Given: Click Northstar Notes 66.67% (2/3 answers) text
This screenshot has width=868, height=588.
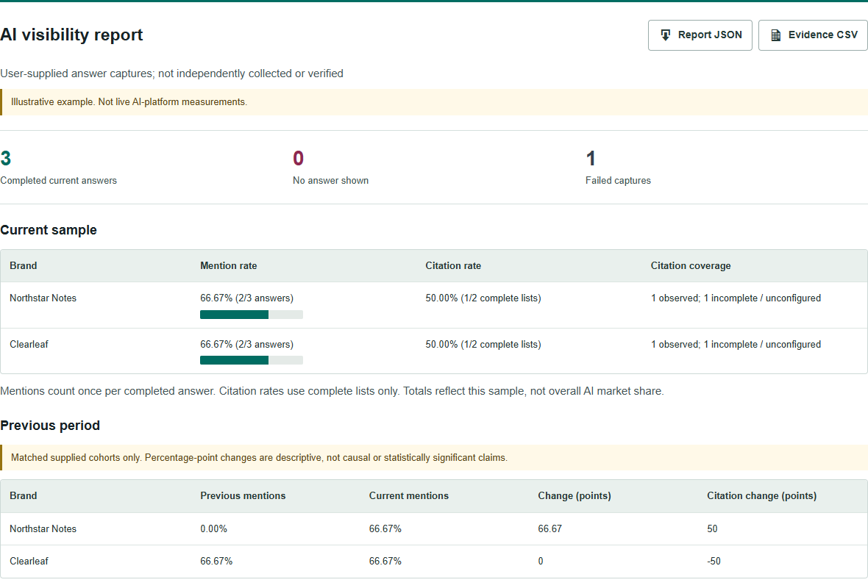Looking at the screenshot, I should tap(246, 298).
